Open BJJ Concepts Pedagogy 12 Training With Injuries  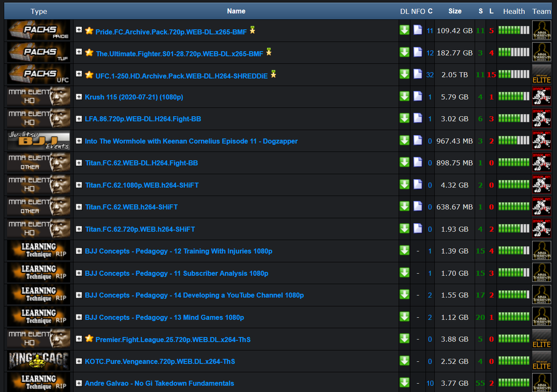[x=179, y=251]
